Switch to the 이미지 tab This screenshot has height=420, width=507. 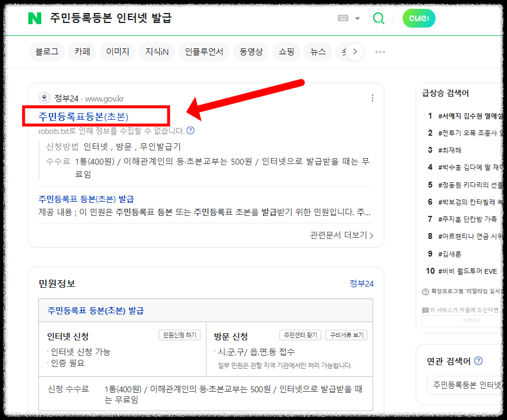point(117,51)
